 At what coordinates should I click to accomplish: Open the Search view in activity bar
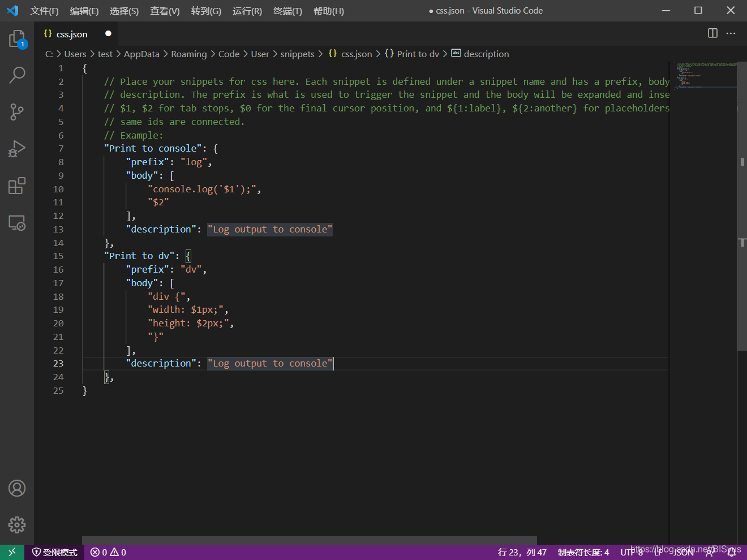(x=17, y=75)
